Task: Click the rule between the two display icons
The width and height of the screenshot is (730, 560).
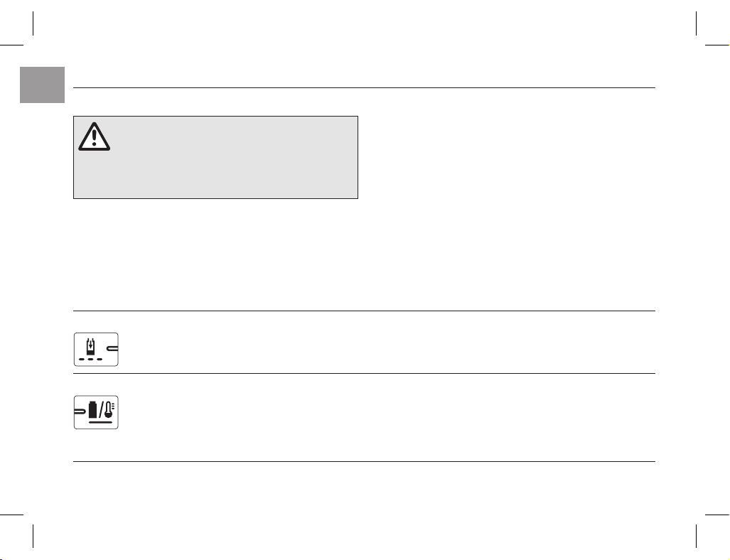Action: coord(364,373)
